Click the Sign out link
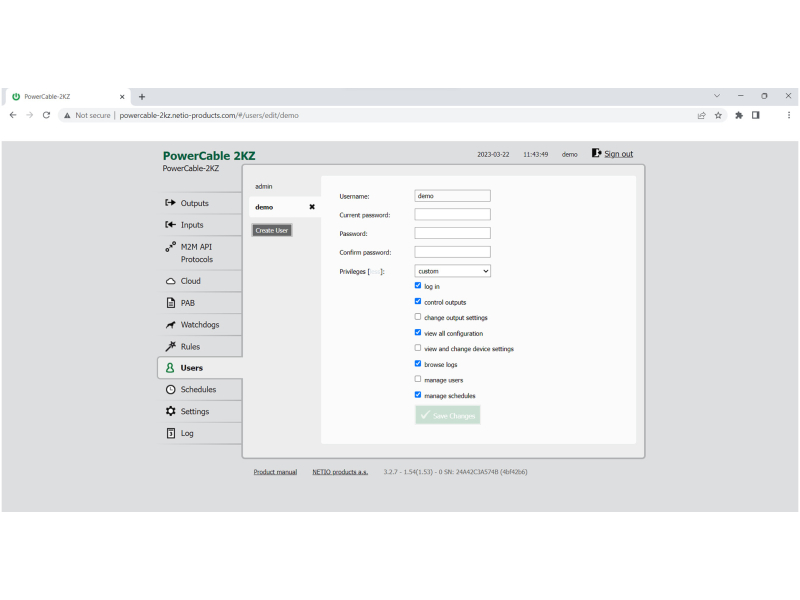This screenshot has height=600, width=800. [x=618, y=154]
